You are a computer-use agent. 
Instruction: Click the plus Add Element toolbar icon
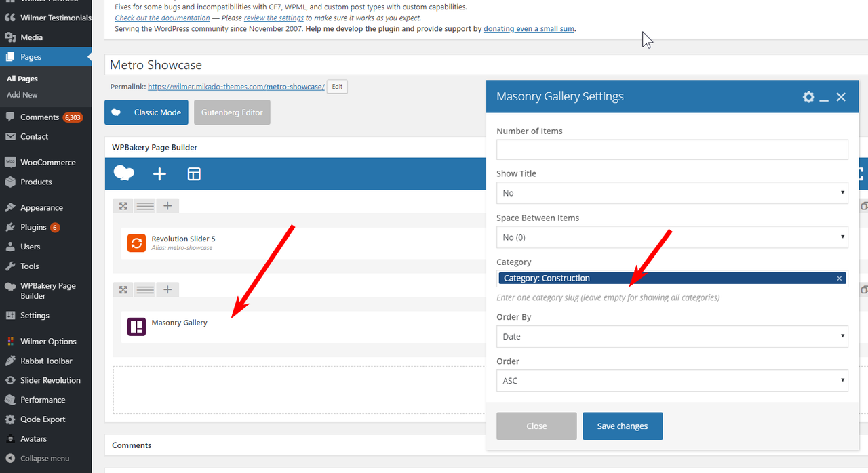(159, 174)
